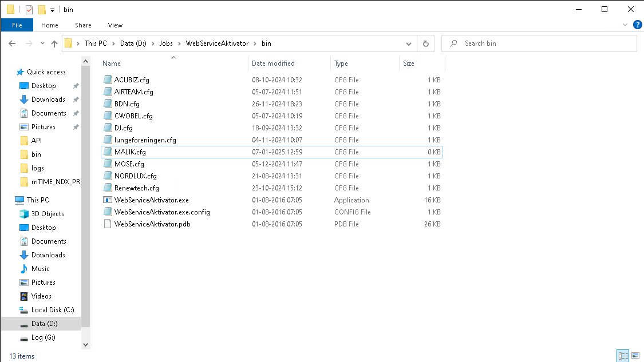The image size is (644, 362).
Task: Switch to the Share ribbon tab
Action: [83, 25]
